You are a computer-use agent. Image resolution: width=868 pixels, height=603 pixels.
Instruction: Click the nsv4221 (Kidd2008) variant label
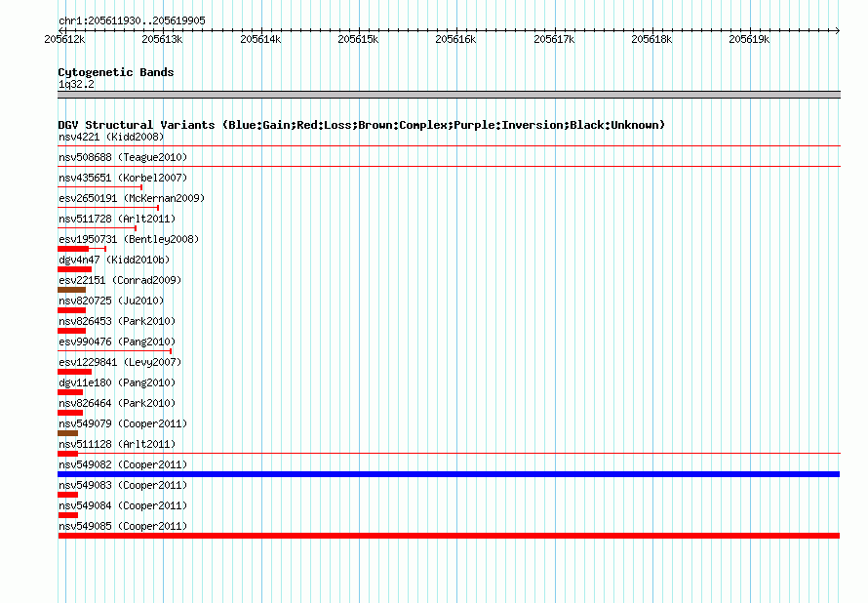111,137
